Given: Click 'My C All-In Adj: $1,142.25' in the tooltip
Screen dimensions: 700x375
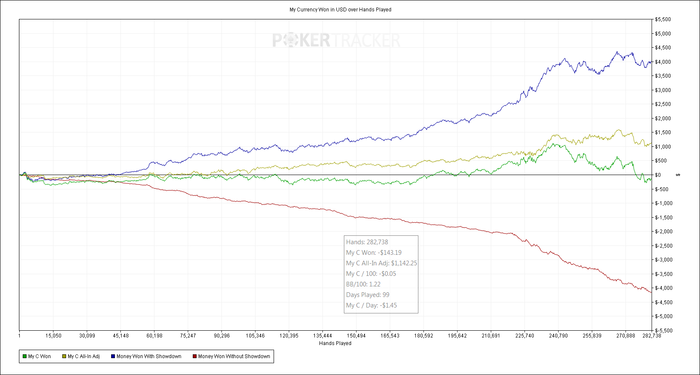Looking at the screenshot, I should coord(381,263).
